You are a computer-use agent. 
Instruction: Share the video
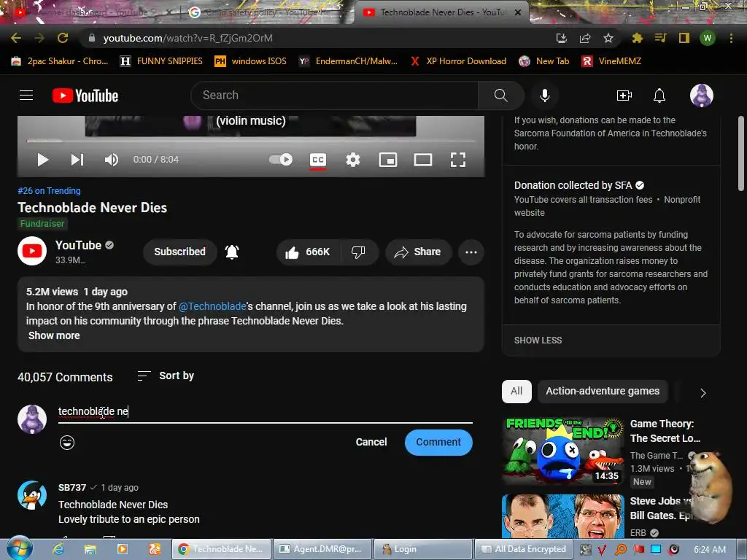[418, 252]
